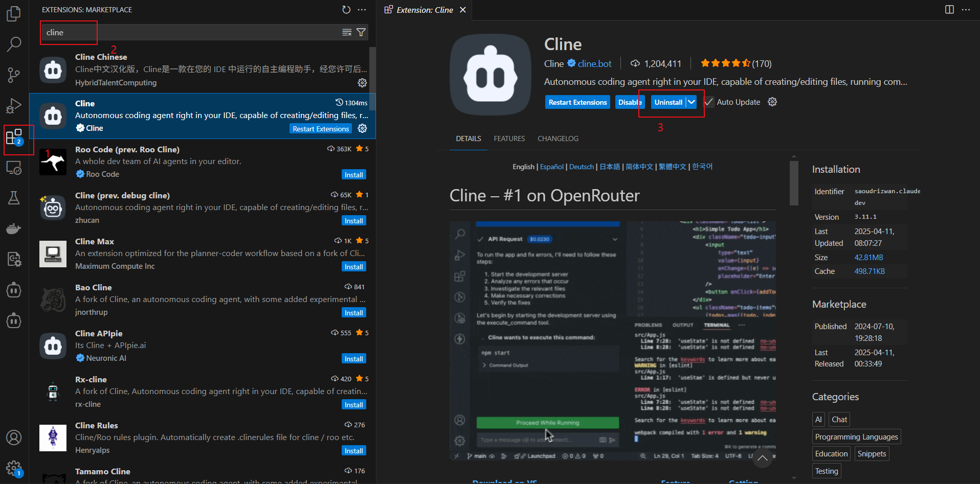Viewport: 980px width, 484px height.
Task: Open the extension filter funnel
Action: 361,32
